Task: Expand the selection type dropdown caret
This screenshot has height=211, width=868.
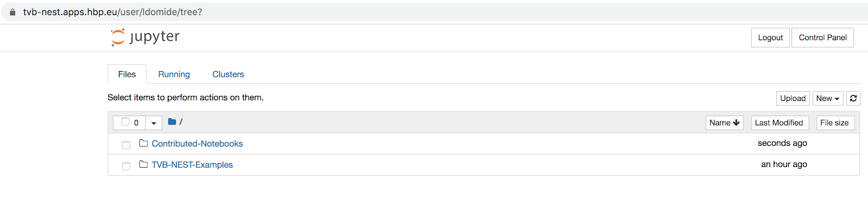Action: point(154,123)
